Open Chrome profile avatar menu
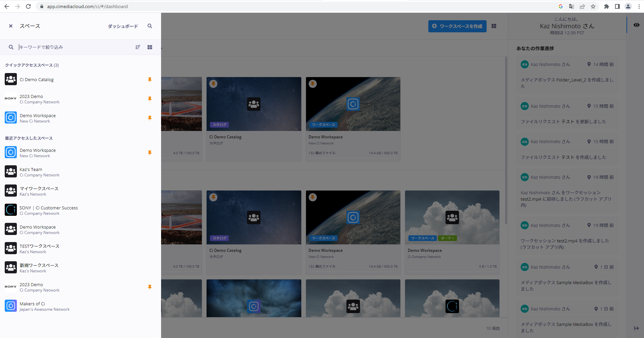644x338 pixels. click(628, 6)
